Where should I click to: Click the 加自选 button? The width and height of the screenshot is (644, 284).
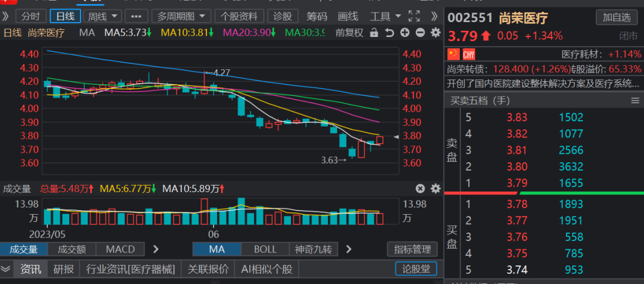[616, 18]
